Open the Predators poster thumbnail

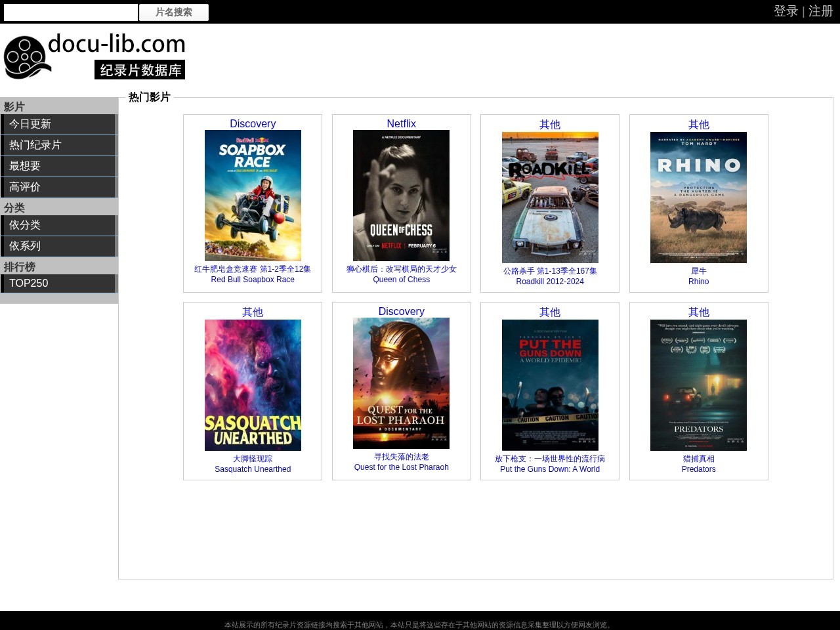point(698,385)
